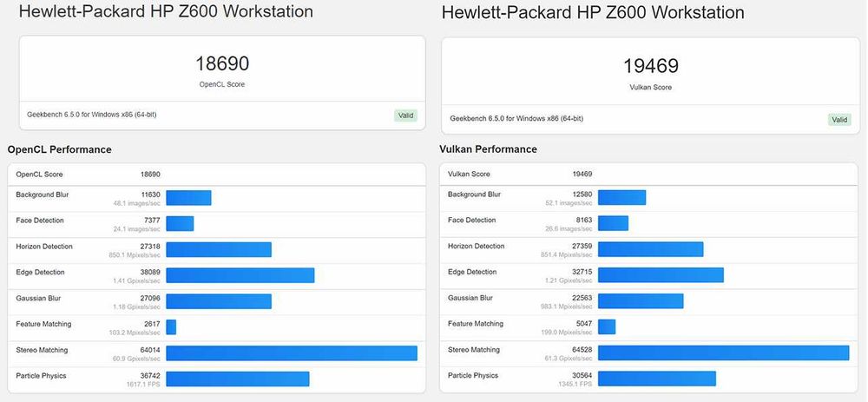Click the Geekbench 6.5.0 version text in the OpenCL card
Screen dimensions: 868x402
tap(91, 115)
